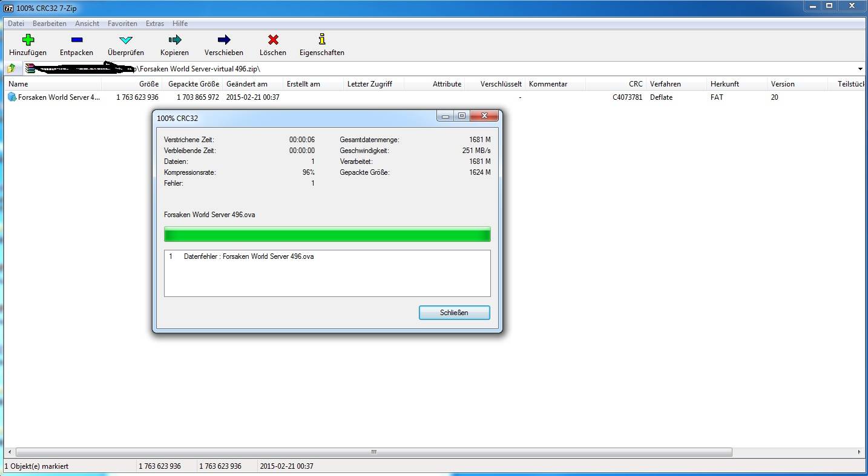
Task: Click the Kopieren arrow icon
Action: click(175, 40)
